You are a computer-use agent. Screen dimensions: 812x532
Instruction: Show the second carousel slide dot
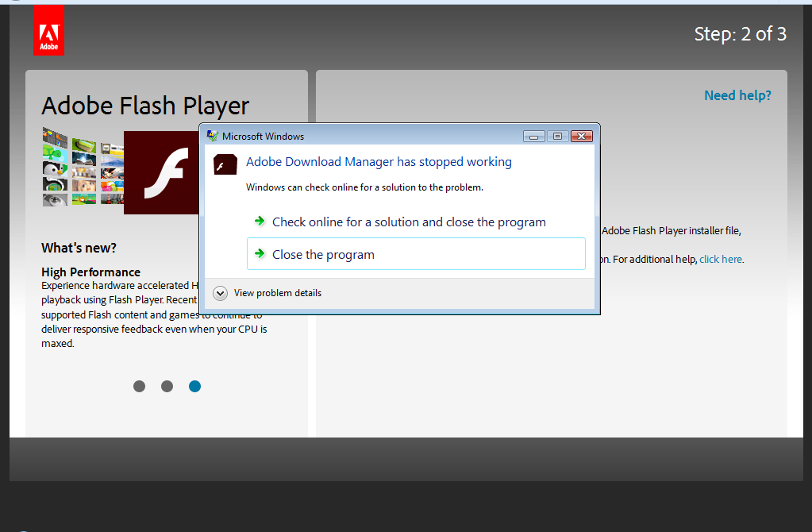coord(167,387)
